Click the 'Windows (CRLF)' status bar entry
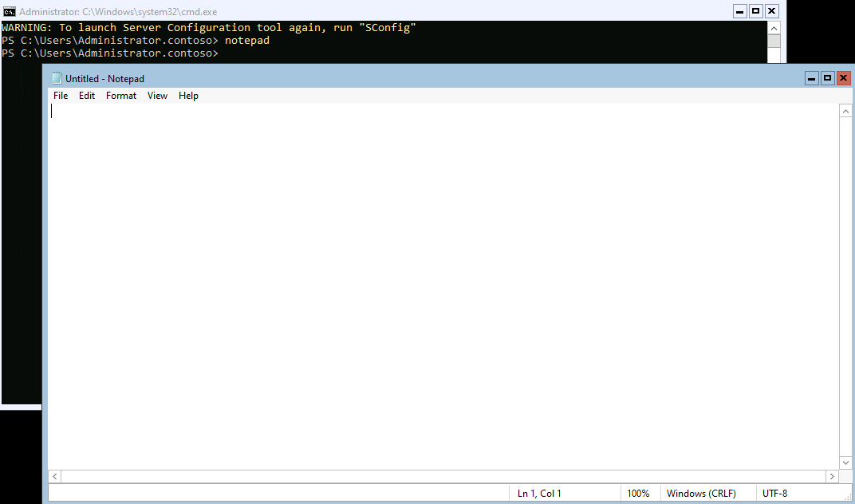Image resolution: width=855 pixels, height=504 pixels. pos(701,494)
